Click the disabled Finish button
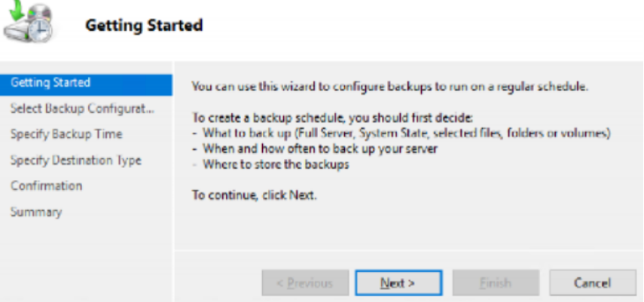The width and height of the screenshot is (644, 302). pos(496,282)
